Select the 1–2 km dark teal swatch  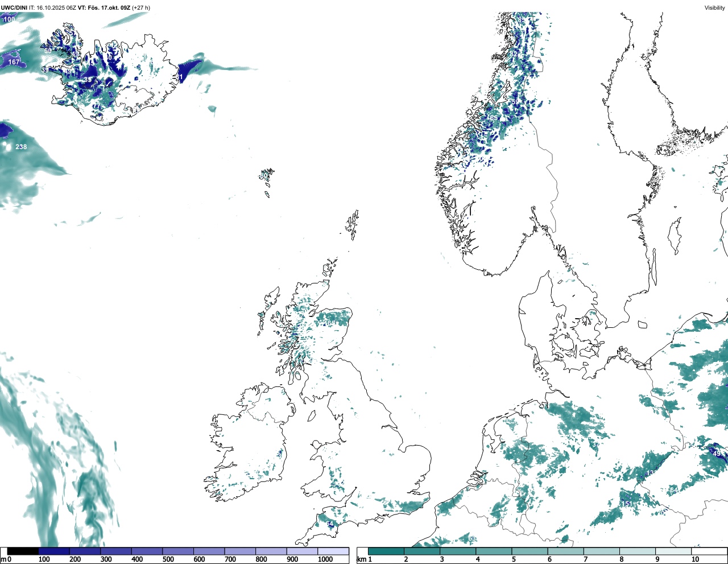tap(386, 551)
